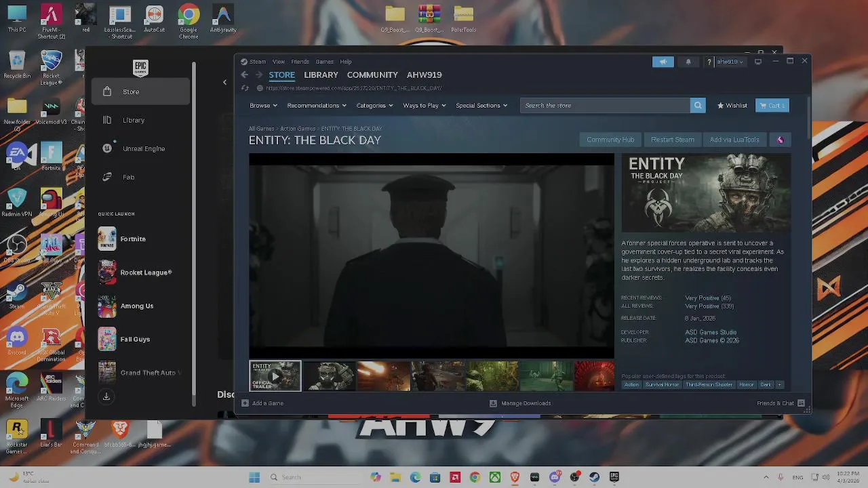Click the blue announcements megaphone icon

click(663, 62)
